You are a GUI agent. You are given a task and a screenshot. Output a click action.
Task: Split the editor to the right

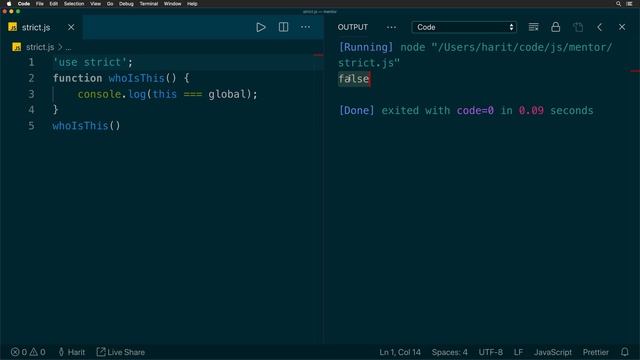point(283,27)
